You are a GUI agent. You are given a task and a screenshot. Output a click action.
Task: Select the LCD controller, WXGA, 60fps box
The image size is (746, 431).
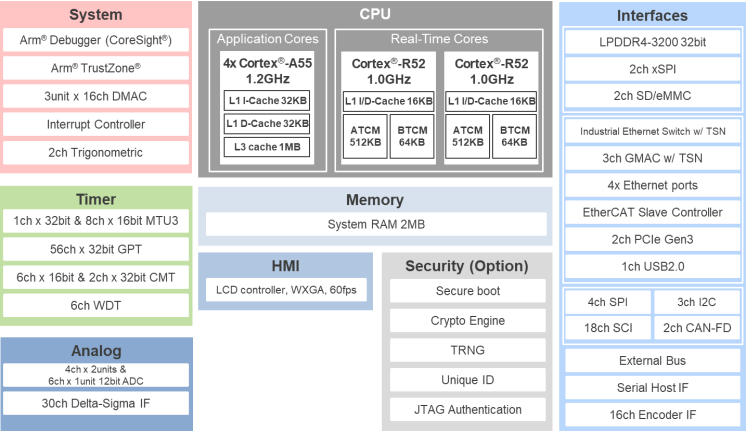pyautogui.click(x=286, y=291)
